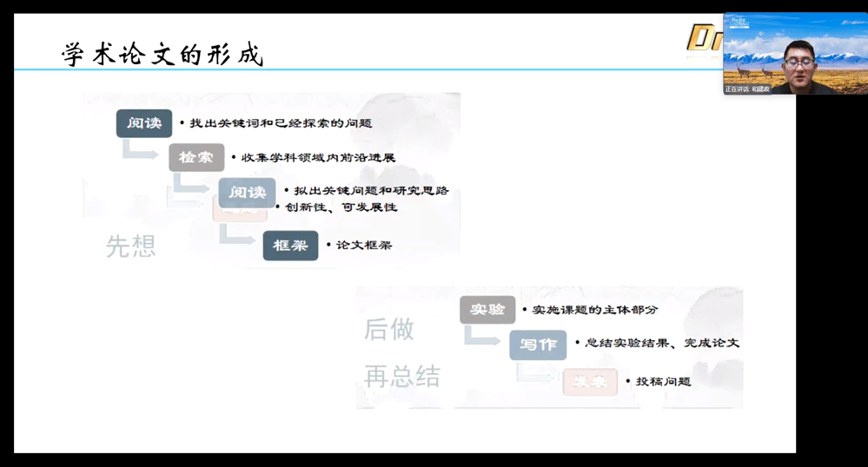Select the dark 框架 box
Image resolution: width=868 pixels, height=467 pixels.
(290, 246)
